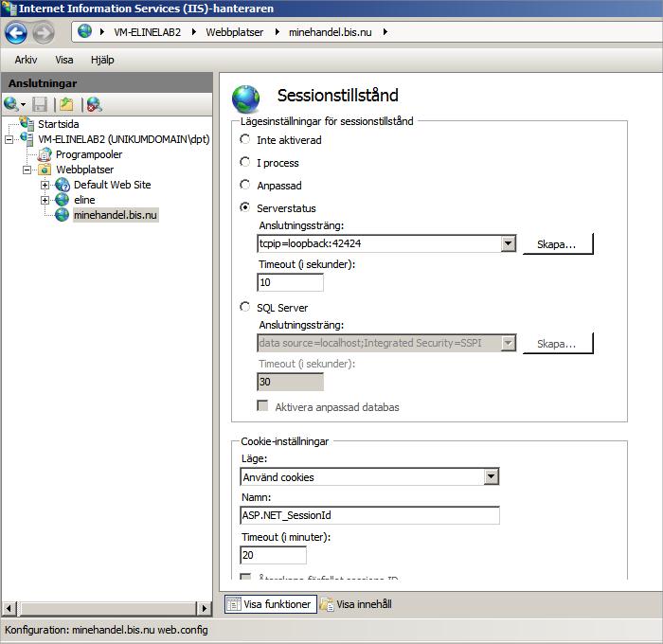Click Webbplatser in the breadcrumb
663x644 pixels.
tap(234, 32)
